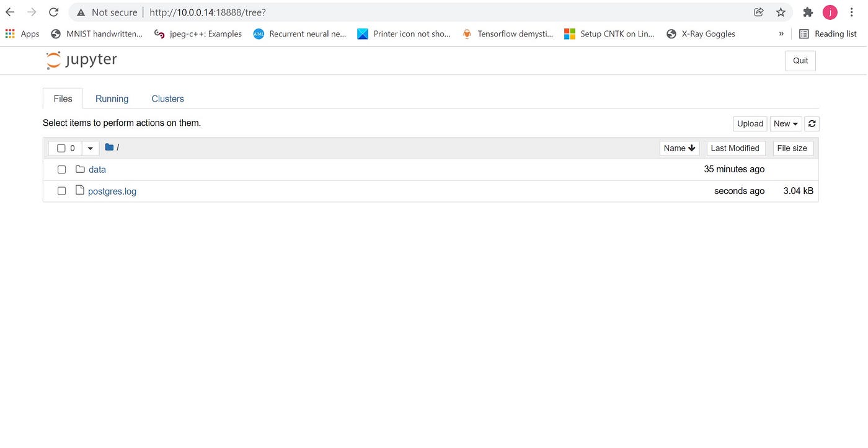This screenshot has width=868, height=448.
Task: Click '3.04 kB' file size
Action: (x=798, y=191)
